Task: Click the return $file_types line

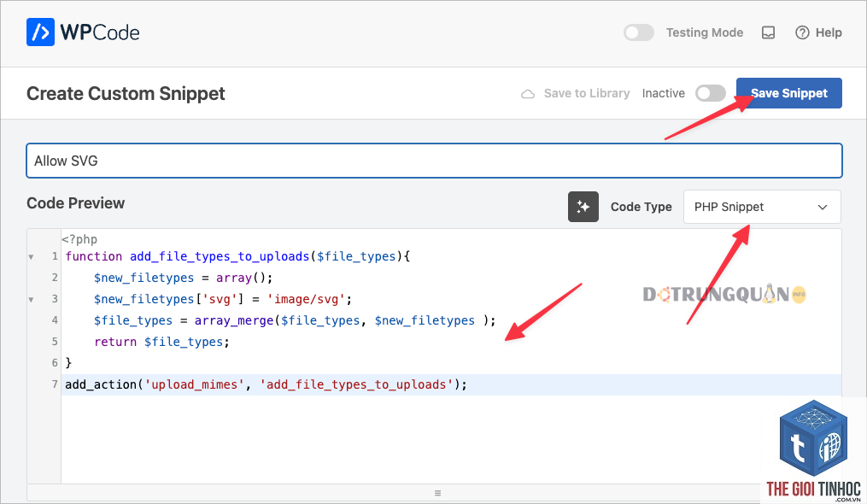Action: tap(161, 342)
